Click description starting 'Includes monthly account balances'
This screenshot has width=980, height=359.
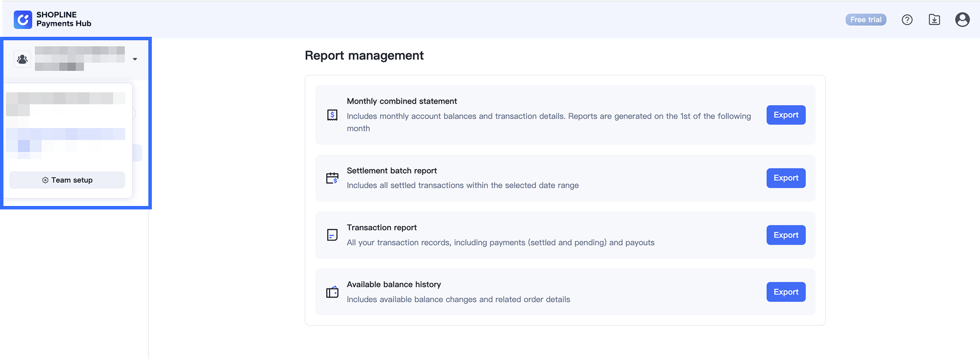549,122
